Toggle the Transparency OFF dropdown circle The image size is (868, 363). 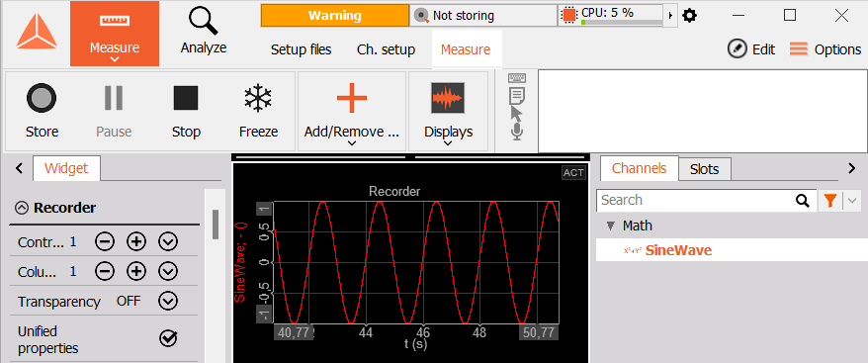tap(168, 302)
